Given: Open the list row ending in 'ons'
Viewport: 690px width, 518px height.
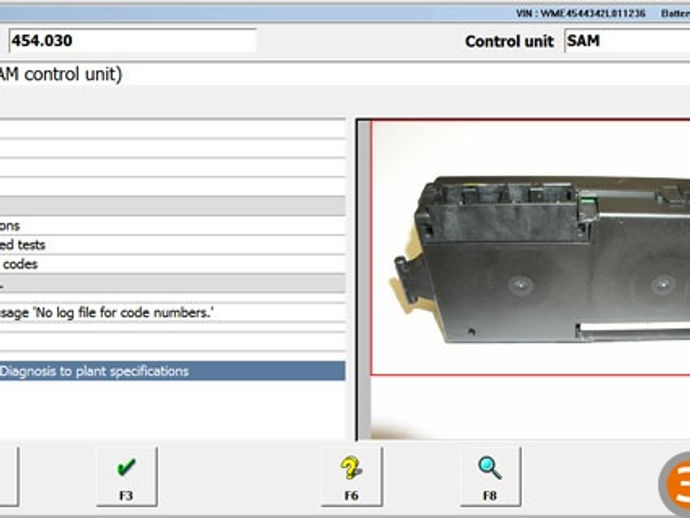Looking at the screenshot, I should (172, 225).
